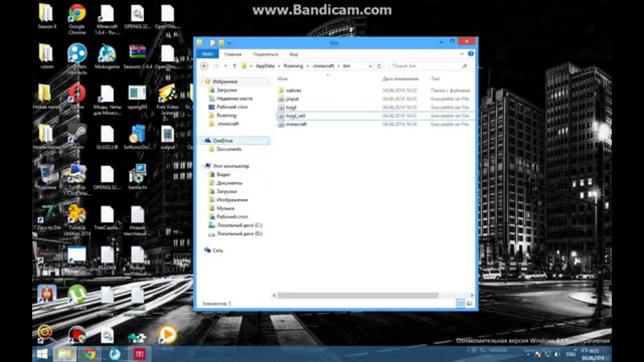The height and width of the screenshot is (362, 644).
Task: Click in the Поиск: bin search box
Action: (429, 66)
